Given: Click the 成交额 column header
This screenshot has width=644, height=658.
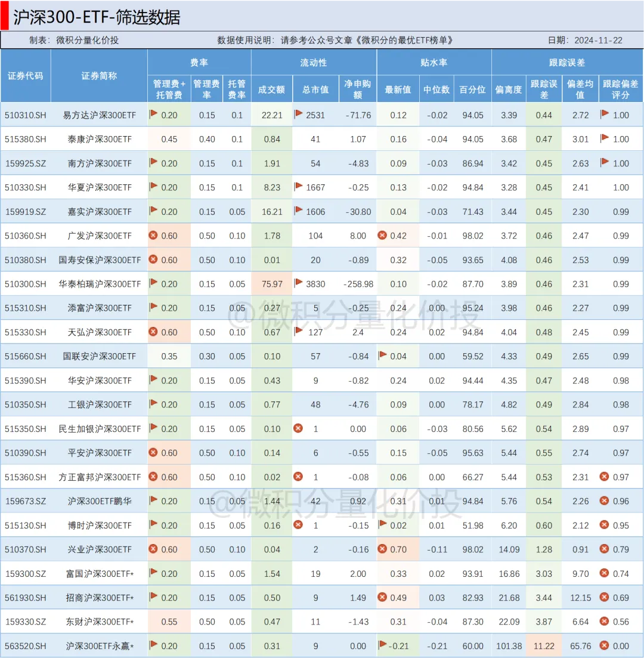Looking at the screenshot, I should point(271,89).
